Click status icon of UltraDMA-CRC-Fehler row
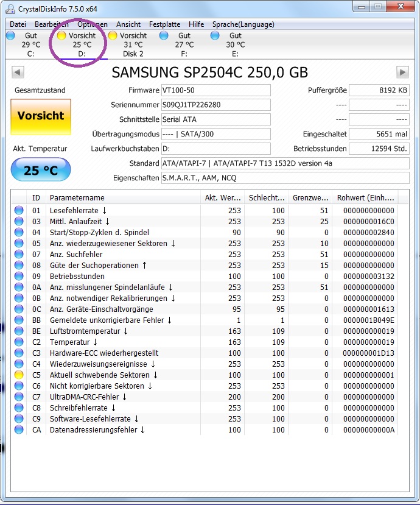420x505 pixels. click(x=19, y=397)
